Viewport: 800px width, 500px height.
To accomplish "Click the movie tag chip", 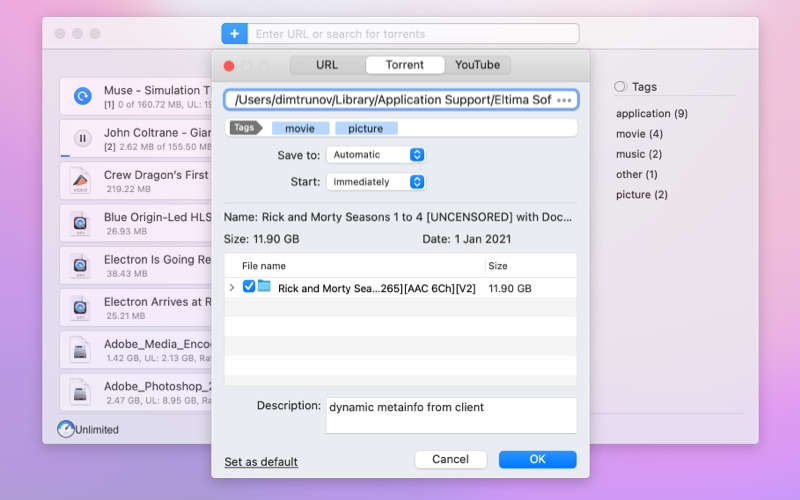I will tap(300, 128).
